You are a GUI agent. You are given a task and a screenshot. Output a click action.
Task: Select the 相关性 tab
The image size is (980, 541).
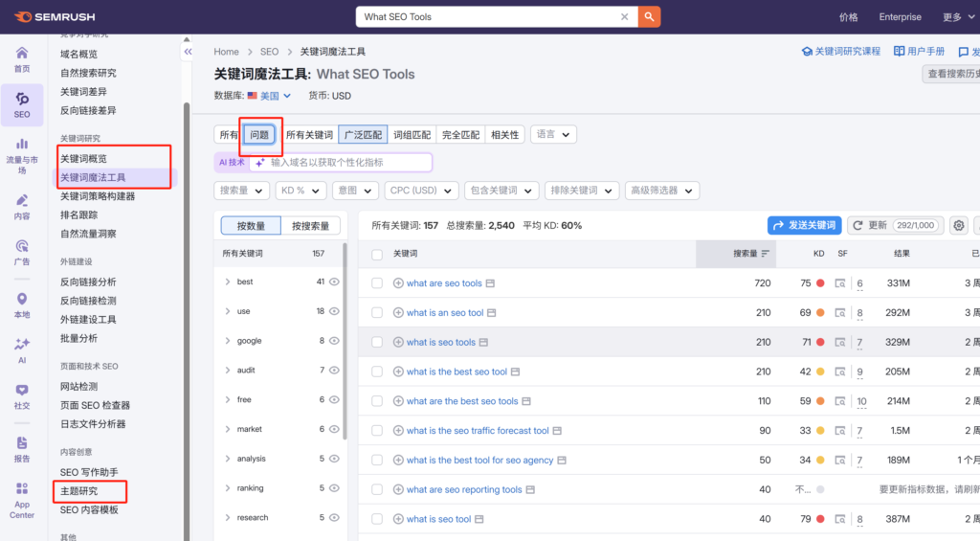[505, 134]
